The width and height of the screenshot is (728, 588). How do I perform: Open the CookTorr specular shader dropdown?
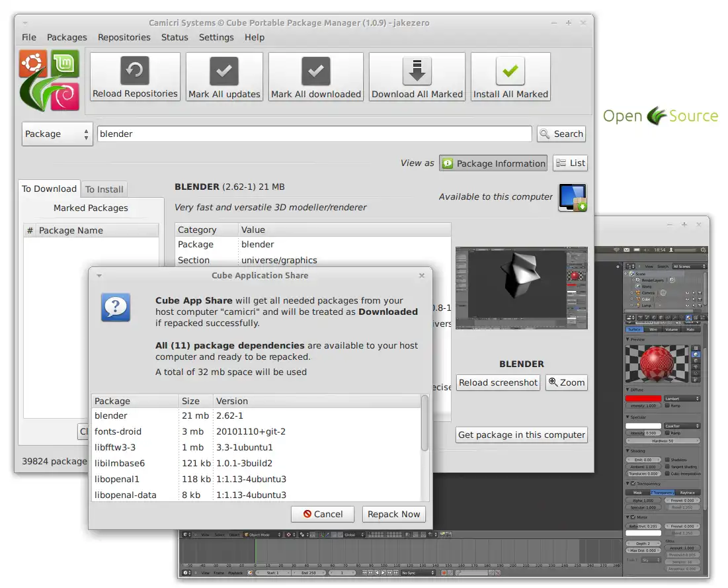tap(682, 426)
